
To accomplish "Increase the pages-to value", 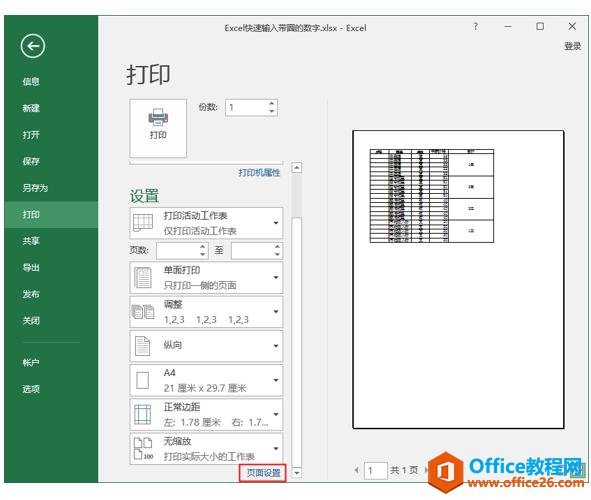I will click(x=278, y=246).
